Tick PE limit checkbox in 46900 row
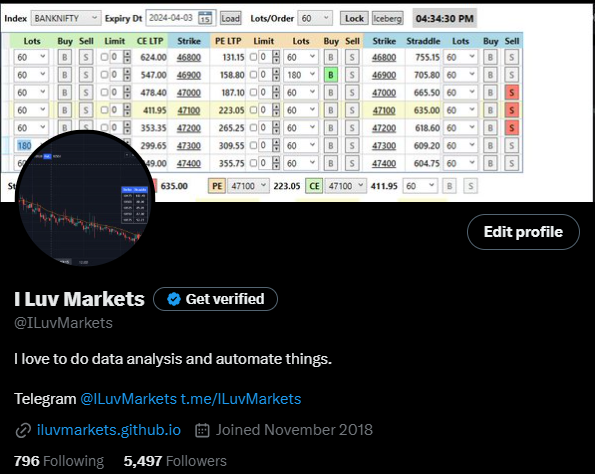Image resolution: width=595 pixels, height=474 pixels. coord(253,74)
